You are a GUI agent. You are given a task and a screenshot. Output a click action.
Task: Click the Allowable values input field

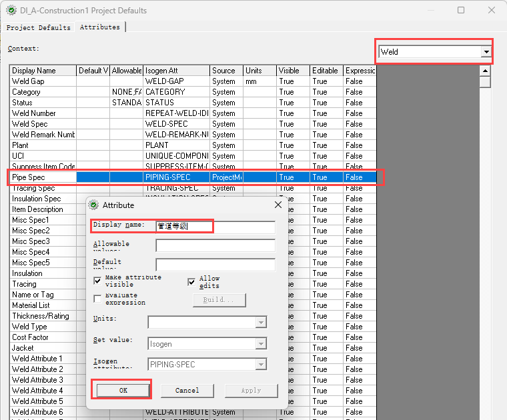pos(215,245)
